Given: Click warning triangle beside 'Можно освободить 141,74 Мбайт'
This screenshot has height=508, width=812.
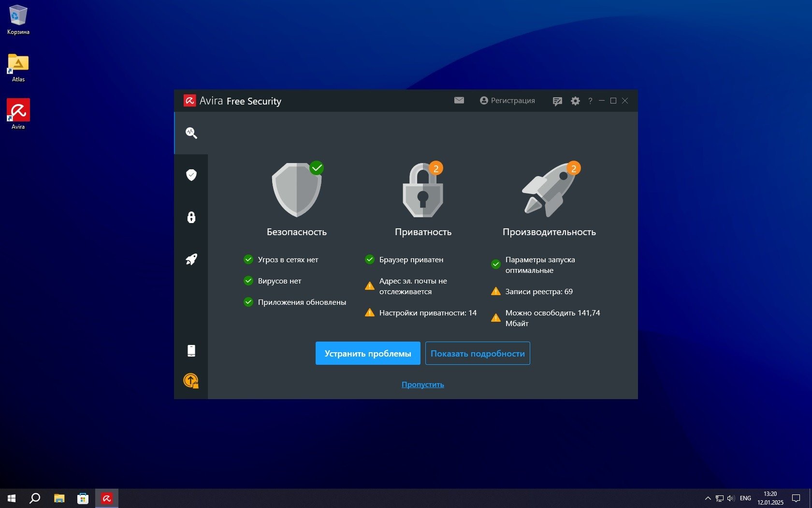Looking at the screenshot, I should pyautogui.click(x=496, y=318).
